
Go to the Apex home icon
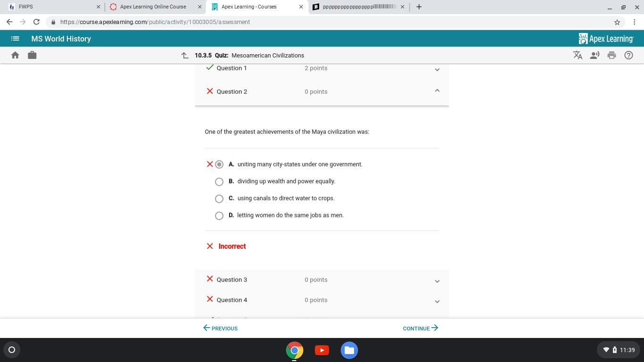15,55
